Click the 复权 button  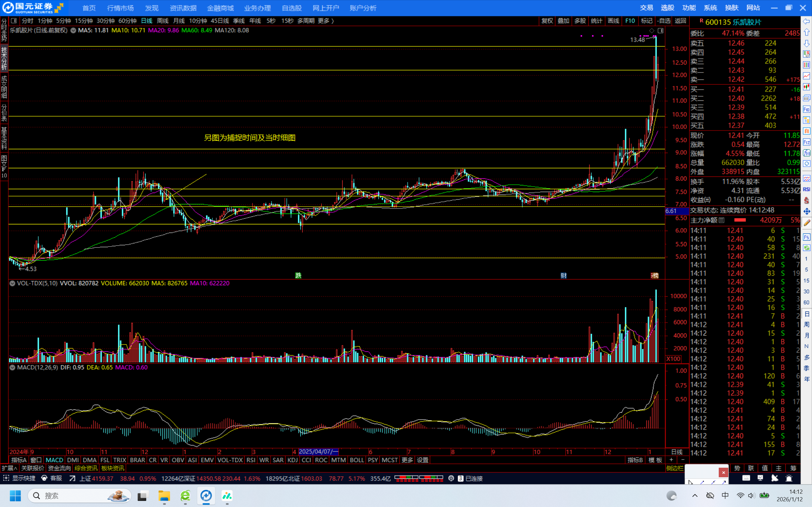(547, 21)
